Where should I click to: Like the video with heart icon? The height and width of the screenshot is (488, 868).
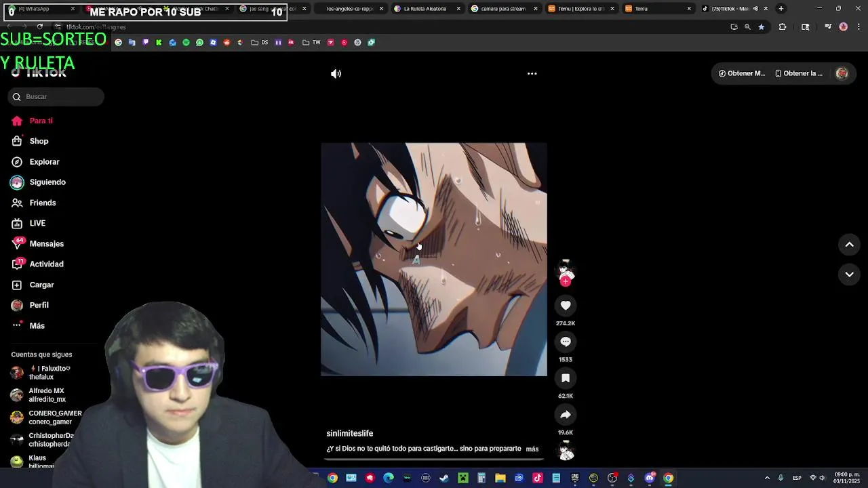[x=566, y=306]
